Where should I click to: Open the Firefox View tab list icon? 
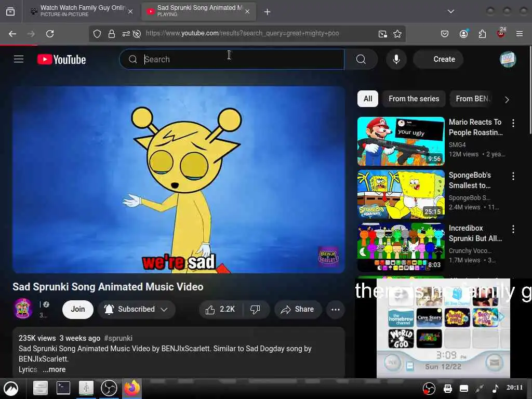[x=10, y=11]
